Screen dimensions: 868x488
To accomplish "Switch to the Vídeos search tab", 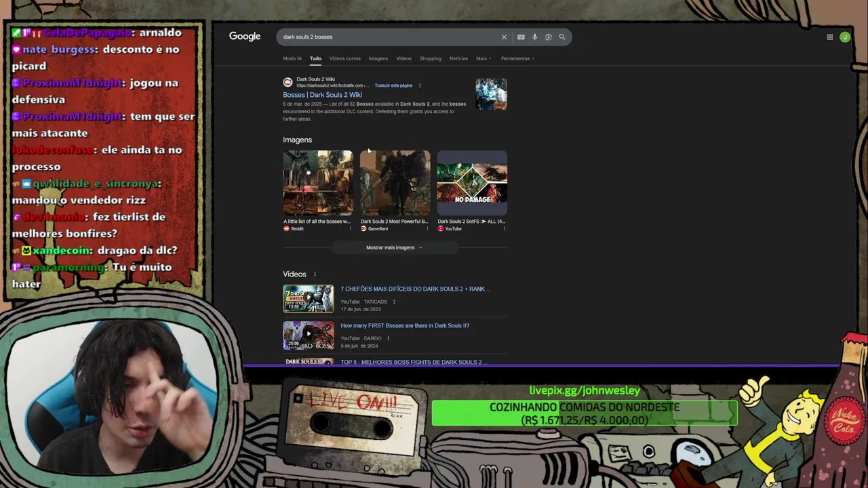I will [403, 58].
